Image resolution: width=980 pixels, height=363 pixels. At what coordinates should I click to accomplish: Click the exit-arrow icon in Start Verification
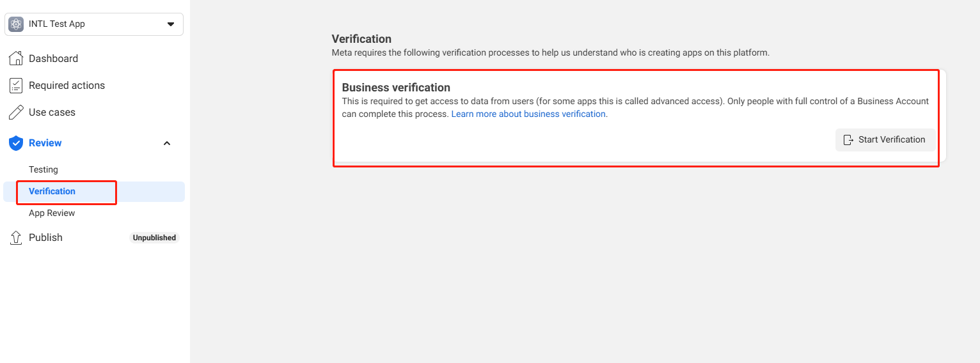848,140
